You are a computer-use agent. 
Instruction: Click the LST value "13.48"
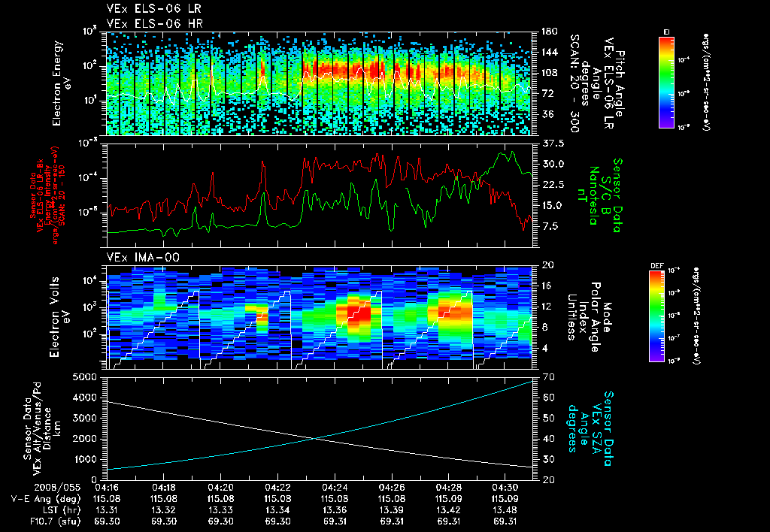point(506,510)
